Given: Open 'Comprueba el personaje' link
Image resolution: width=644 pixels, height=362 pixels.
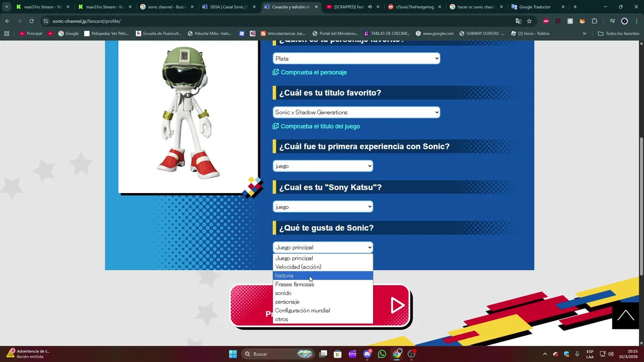Looking at the screenshot, I should click(x=309, y=72).
